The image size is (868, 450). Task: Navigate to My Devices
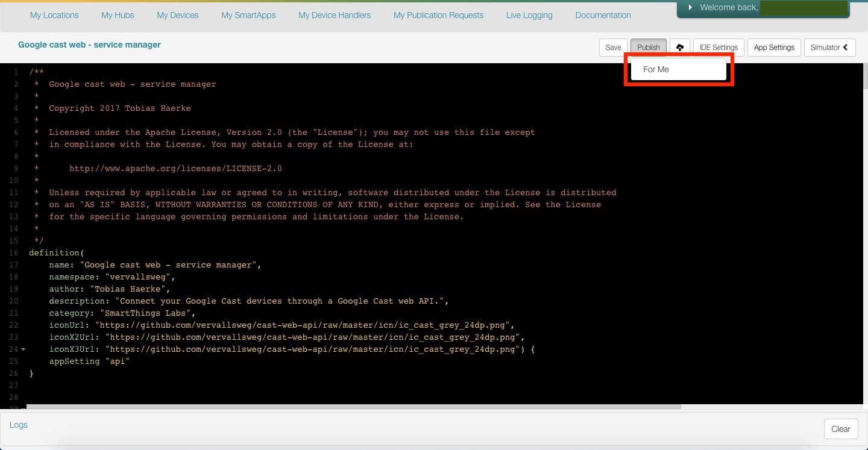178,15
